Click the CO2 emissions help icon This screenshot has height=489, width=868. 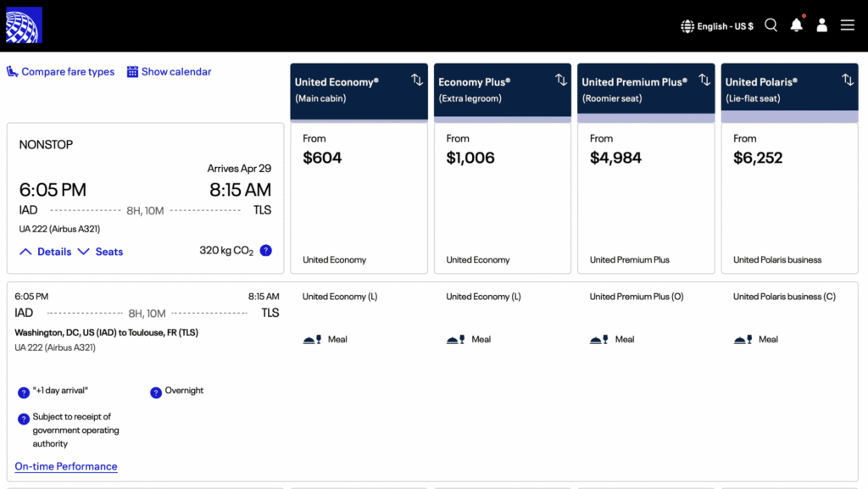coord(265,251)
